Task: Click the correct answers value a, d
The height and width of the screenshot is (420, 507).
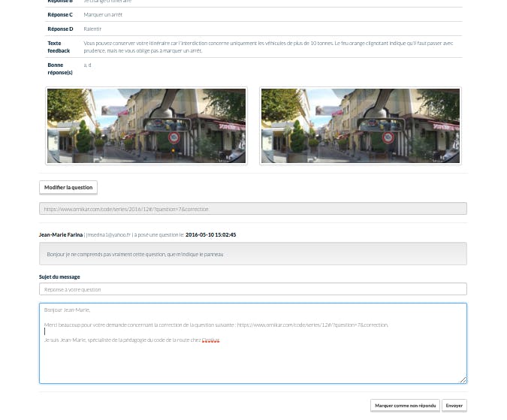Action: 87,65
